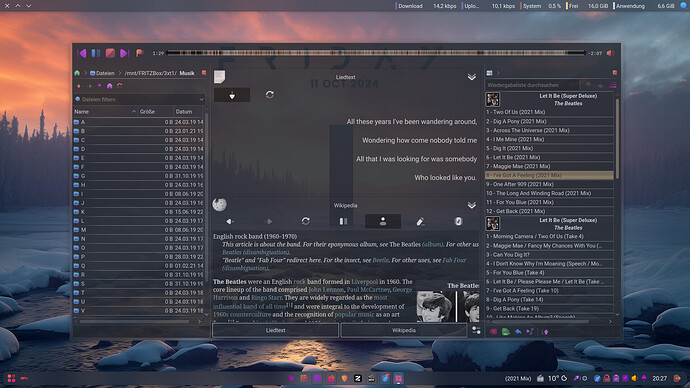Viewport: 690px width, 388px height.
Task: Skip to previous track in the player
Action: coord(82,53)
